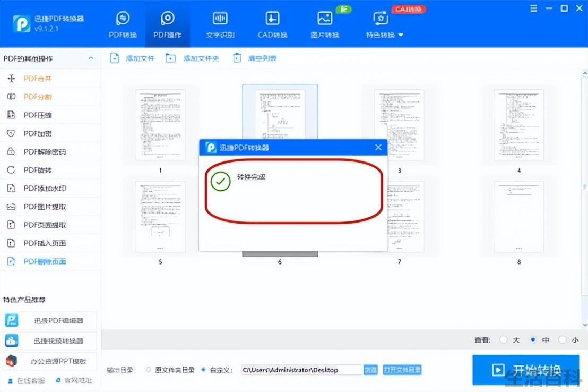Open 迅捷视频转换器 recommended product
This screenshot has width=588, height=392.
pos(50,340)
